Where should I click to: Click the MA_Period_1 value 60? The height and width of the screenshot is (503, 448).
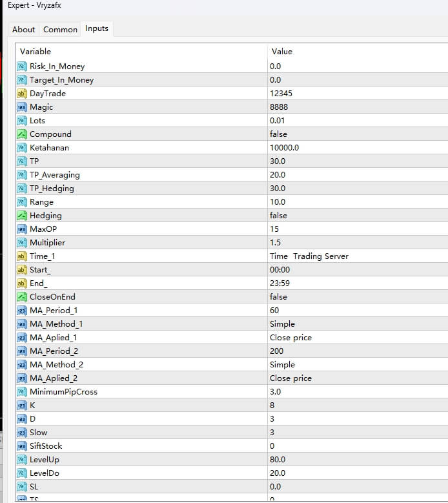point(274,311)
